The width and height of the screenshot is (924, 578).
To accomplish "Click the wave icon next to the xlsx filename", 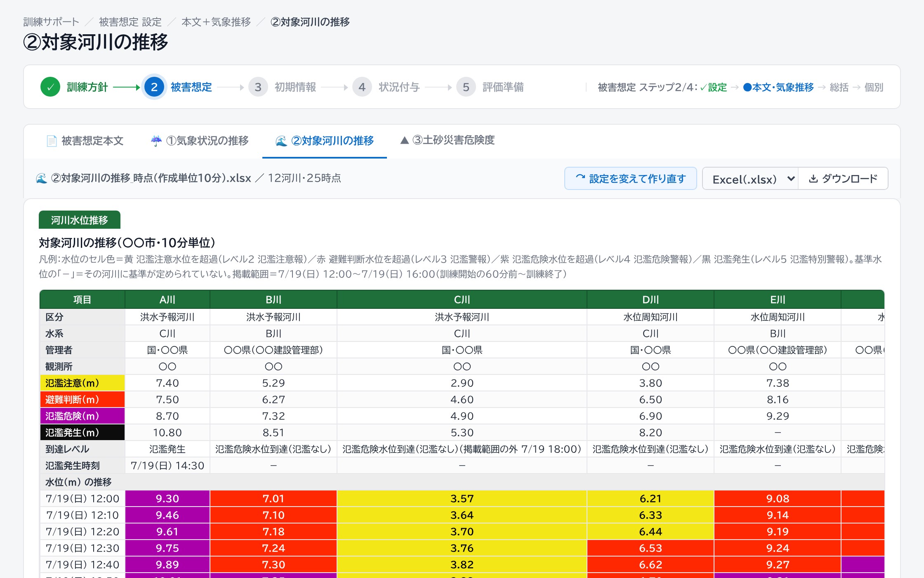I will pyautogui.click(x=42, y=178).
